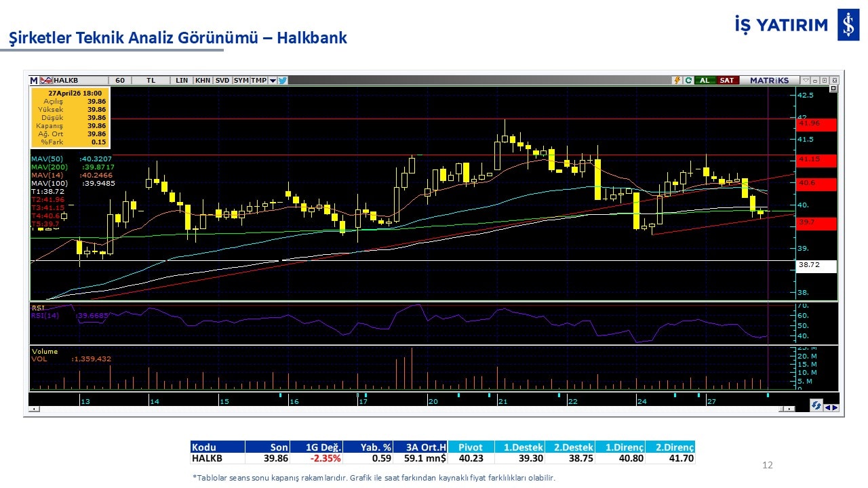The image size is (868, 488).
Task: Click the İş Yatırım logo
Action: pyautogui.click(x=848, y=25)
